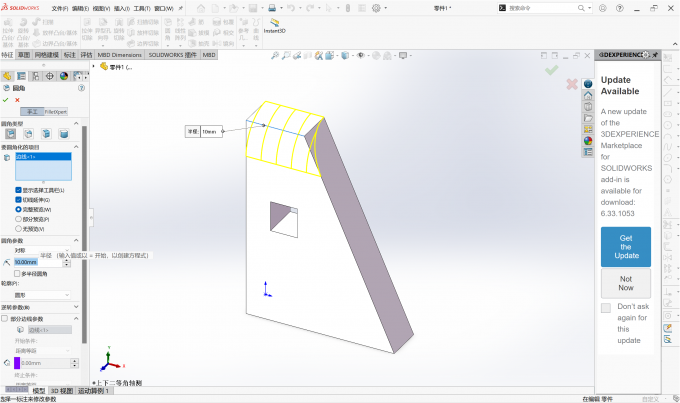Switch to MBD Dimensions tab
Viewport: 680px width, 403px height.
pos(120,55)
